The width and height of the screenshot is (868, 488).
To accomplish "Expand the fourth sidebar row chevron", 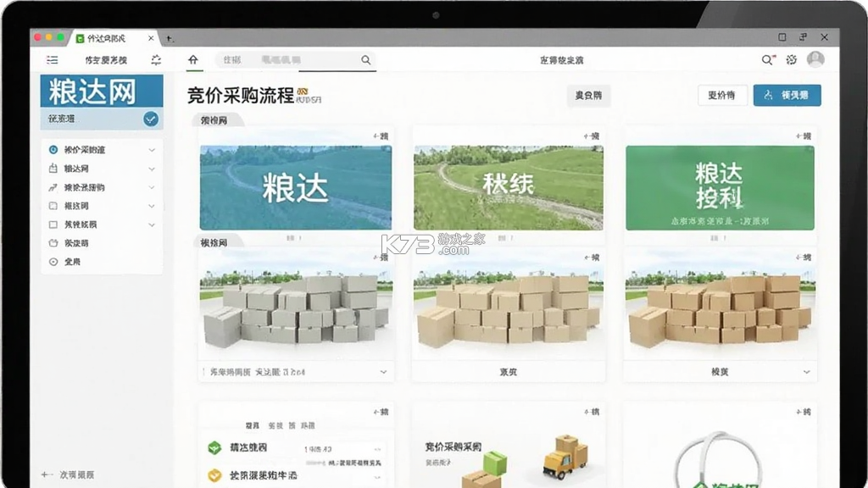I will click(152, 206).
